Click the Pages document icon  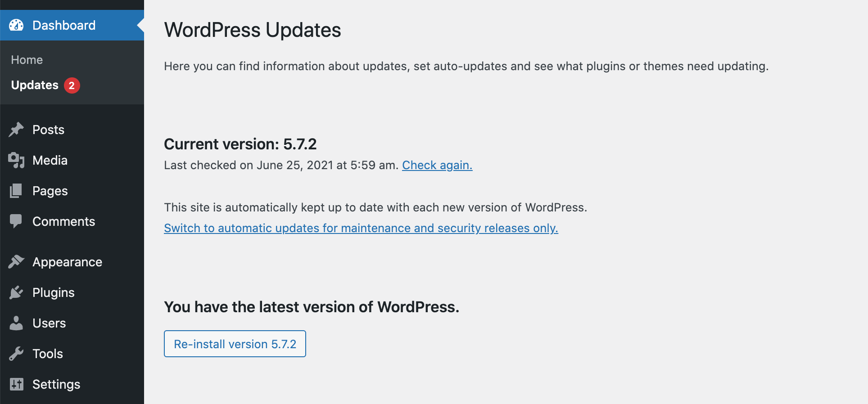coord(16,191)
